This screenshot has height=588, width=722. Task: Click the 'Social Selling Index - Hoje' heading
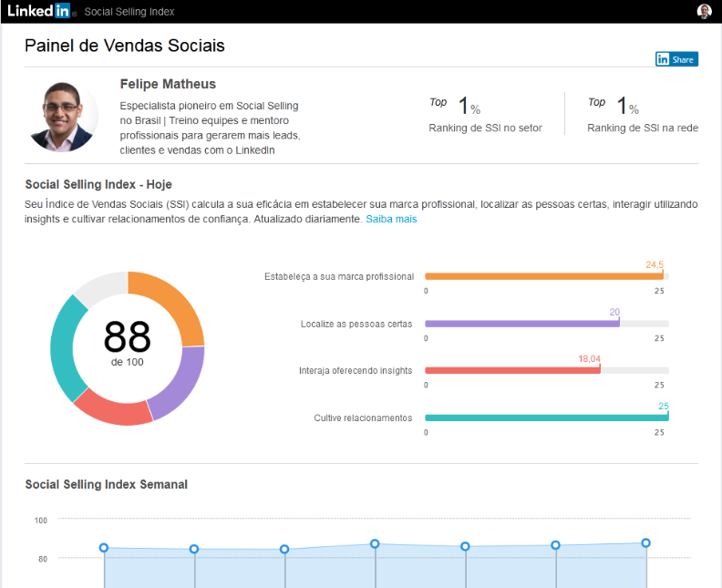click(x=98, y=184)
